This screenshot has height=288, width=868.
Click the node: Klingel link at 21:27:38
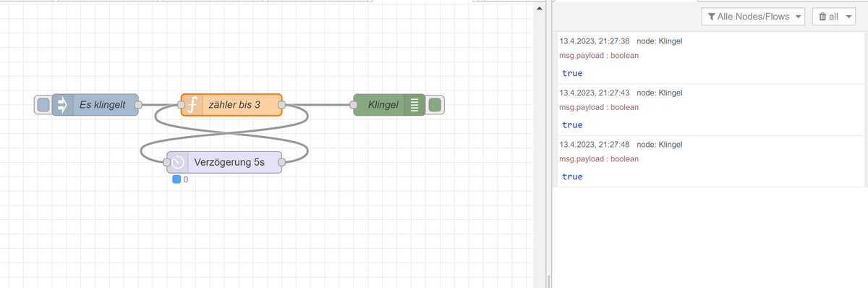coord(659,41)
